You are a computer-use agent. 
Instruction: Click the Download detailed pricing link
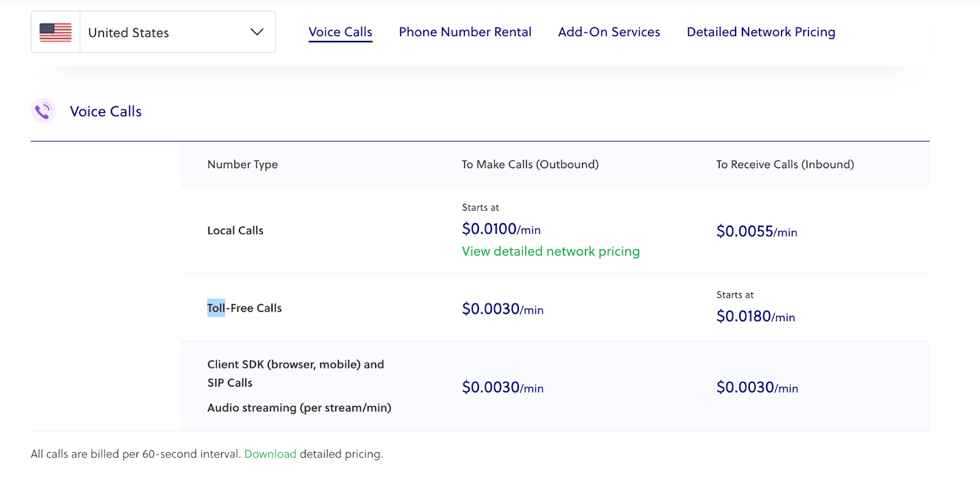coord(270,454)
